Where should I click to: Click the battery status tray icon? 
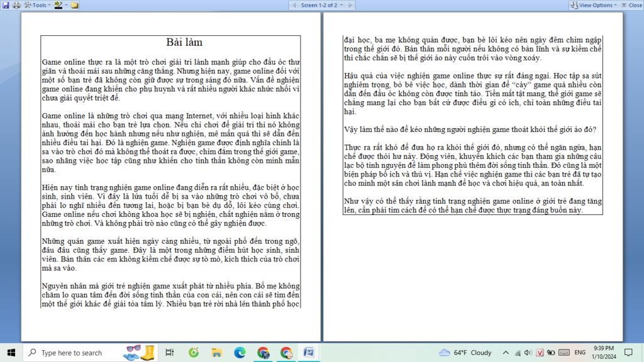(x=551, y=353)
